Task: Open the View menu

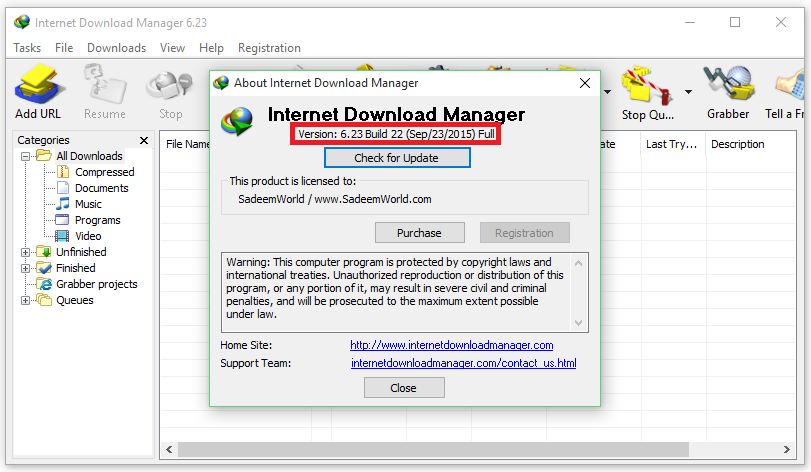Action: click(172, 48)
